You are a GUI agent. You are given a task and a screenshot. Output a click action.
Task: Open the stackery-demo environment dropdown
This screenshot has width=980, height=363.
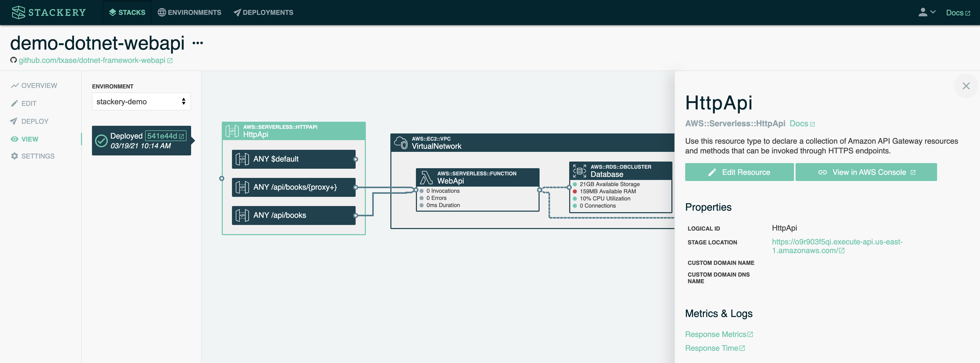click(141, 101)
